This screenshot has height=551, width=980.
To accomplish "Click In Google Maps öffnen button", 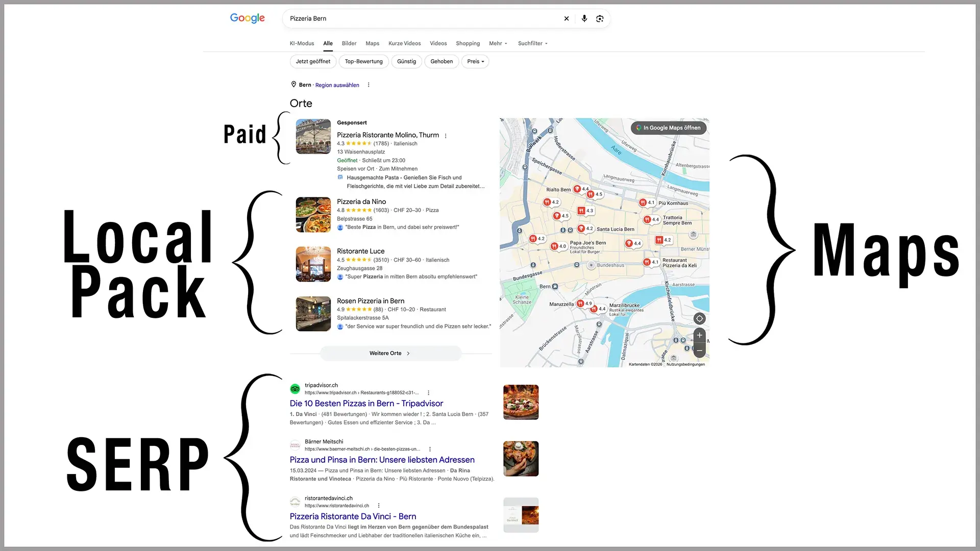I will (669, 128).
